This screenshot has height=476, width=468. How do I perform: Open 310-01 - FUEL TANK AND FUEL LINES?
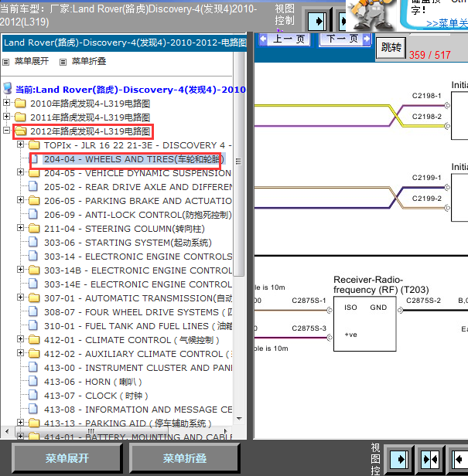tap(138, 326)
